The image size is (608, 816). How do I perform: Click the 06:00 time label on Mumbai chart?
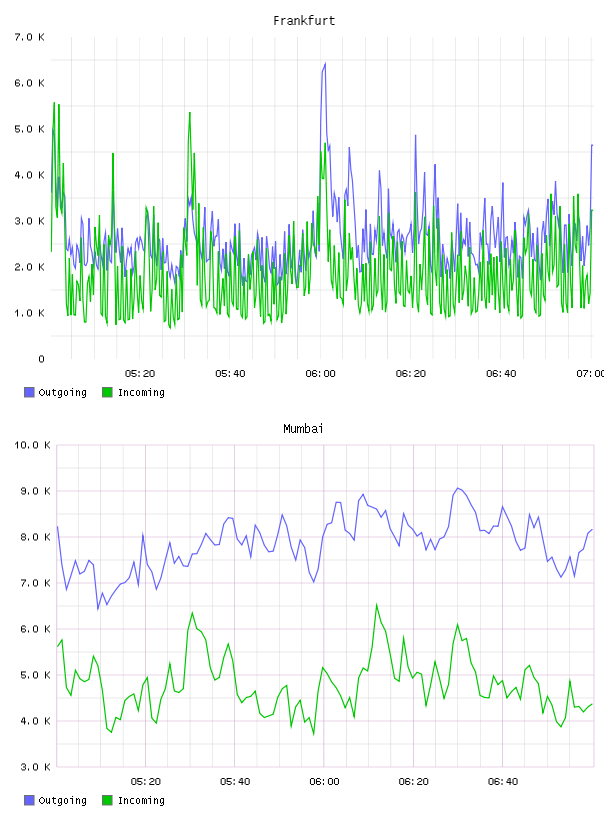[x=324, y=782]
